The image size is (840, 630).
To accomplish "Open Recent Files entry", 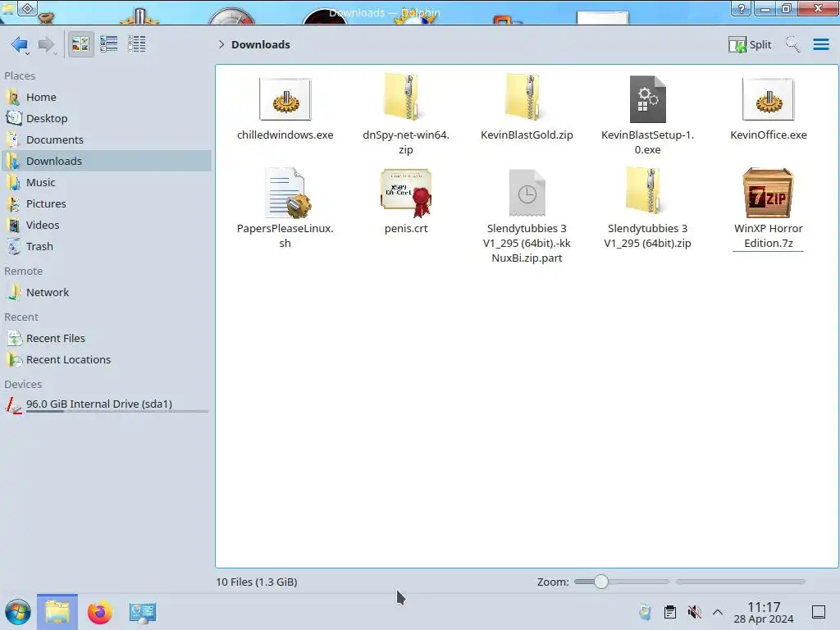I will pyautogui.click(x=106, y=339).
